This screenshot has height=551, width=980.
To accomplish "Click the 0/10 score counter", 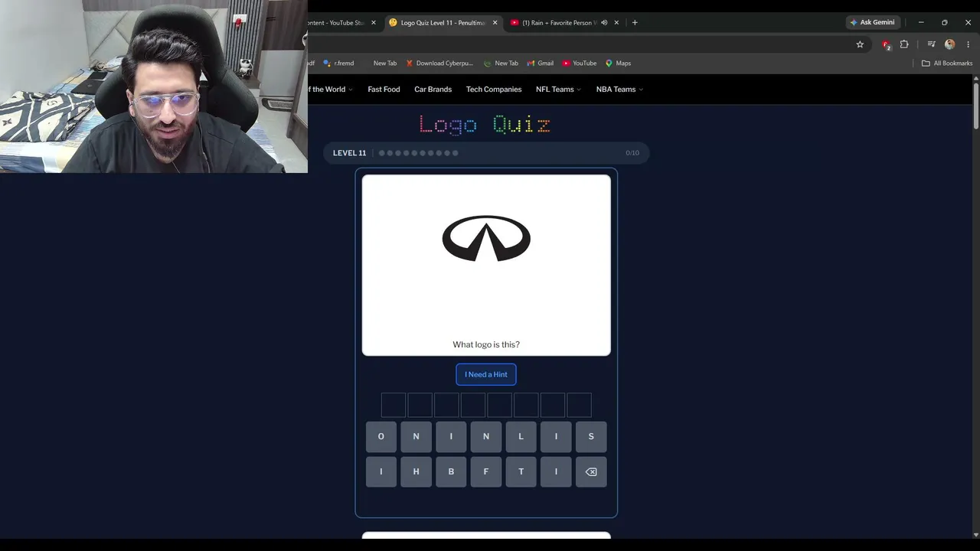I will point(632,153).
